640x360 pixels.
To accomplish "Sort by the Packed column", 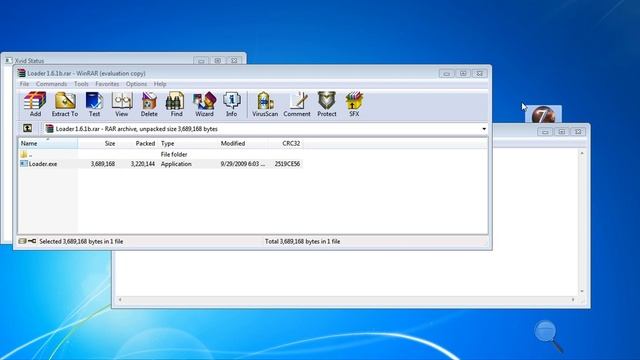I will click(137, 143).
